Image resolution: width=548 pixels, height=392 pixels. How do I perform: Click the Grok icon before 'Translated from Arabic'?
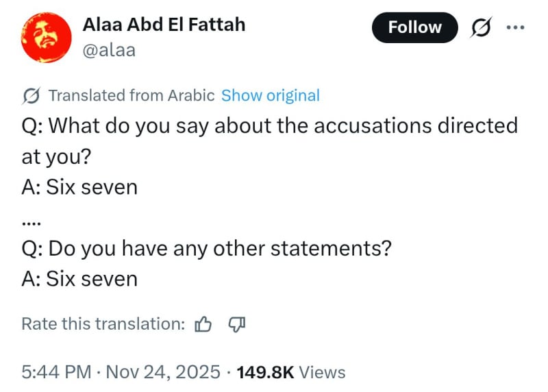pyautogui.click(x=31, y=96)
